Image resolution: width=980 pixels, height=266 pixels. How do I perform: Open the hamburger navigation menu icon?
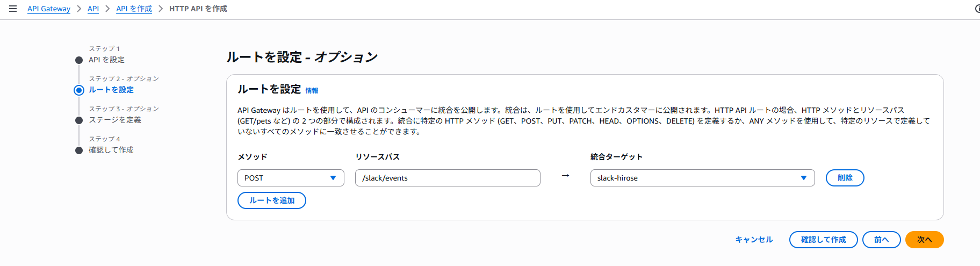(13, 9)
